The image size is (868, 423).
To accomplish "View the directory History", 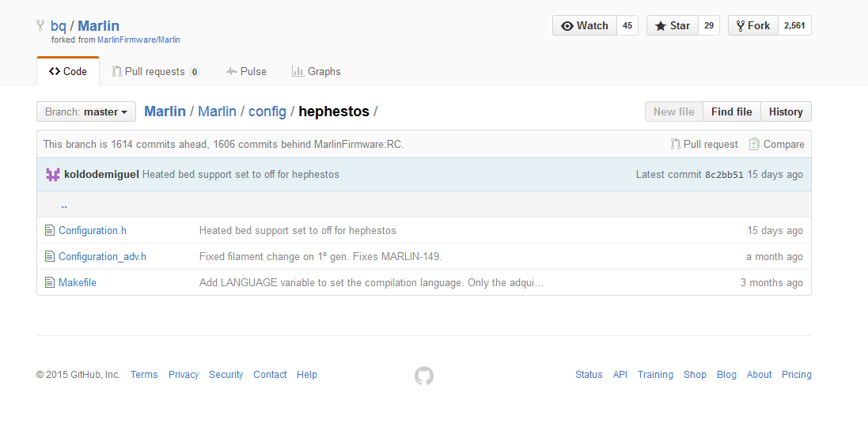I will tap(785, 112).
